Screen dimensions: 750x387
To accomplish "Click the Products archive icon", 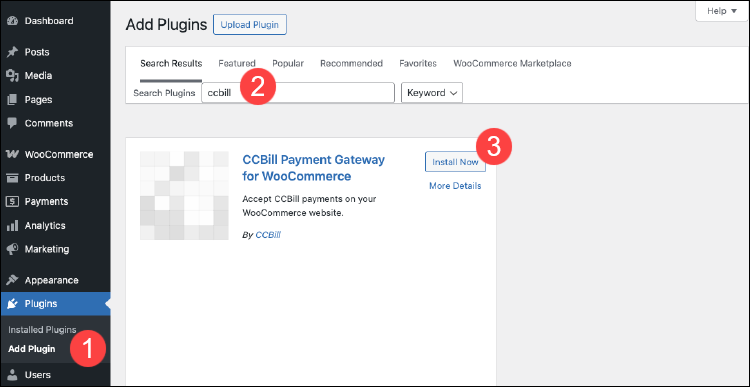I will tap(12, 178).
